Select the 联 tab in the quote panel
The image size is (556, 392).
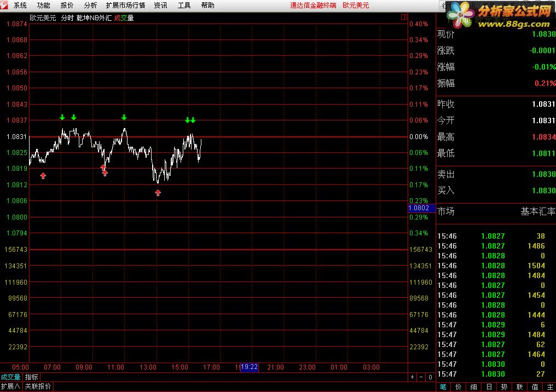tap(519, 387)
